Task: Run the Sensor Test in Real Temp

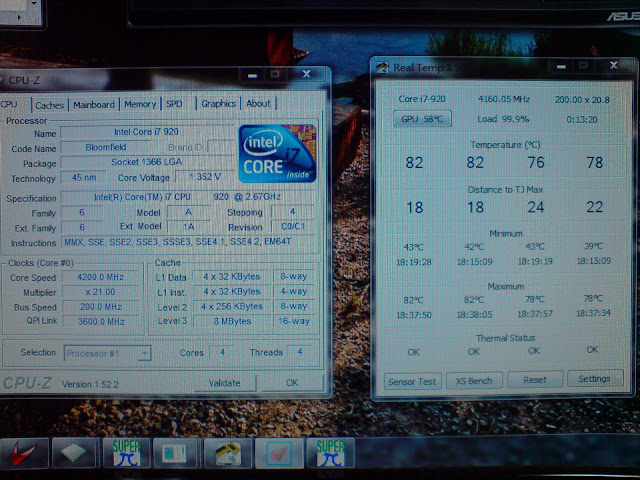Action: pos(412,381)
